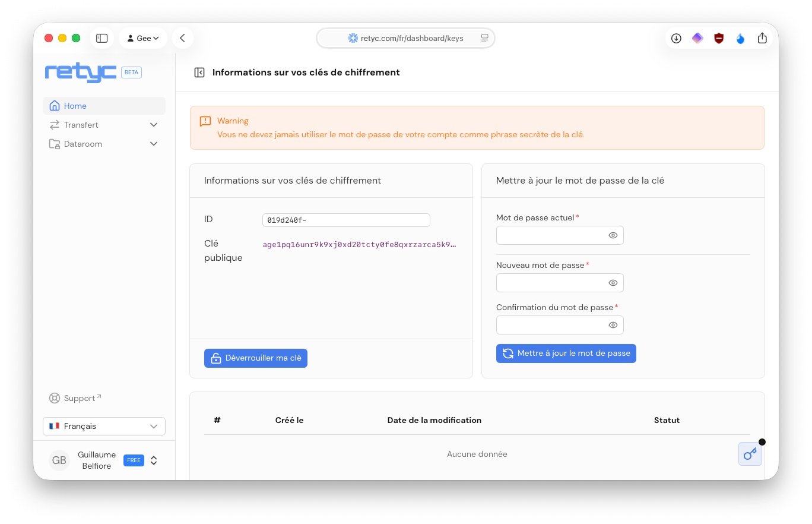
Task: Toggle visibility of password confirmation field
Action: [613, 325]
